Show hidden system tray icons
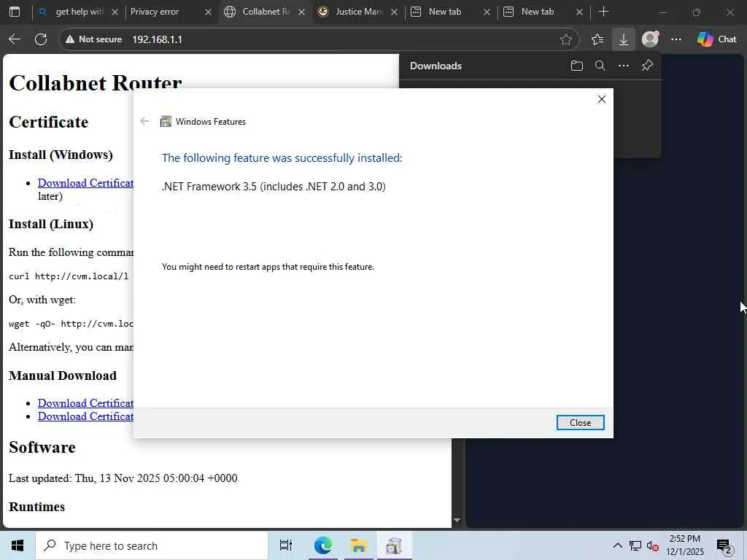 [617, 545]
